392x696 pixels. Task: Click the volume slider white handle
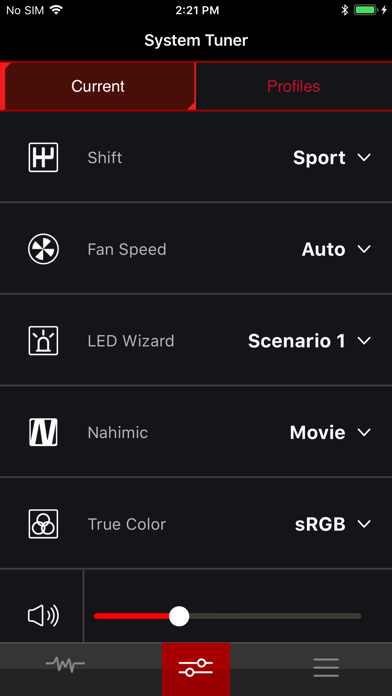(179, 616)
